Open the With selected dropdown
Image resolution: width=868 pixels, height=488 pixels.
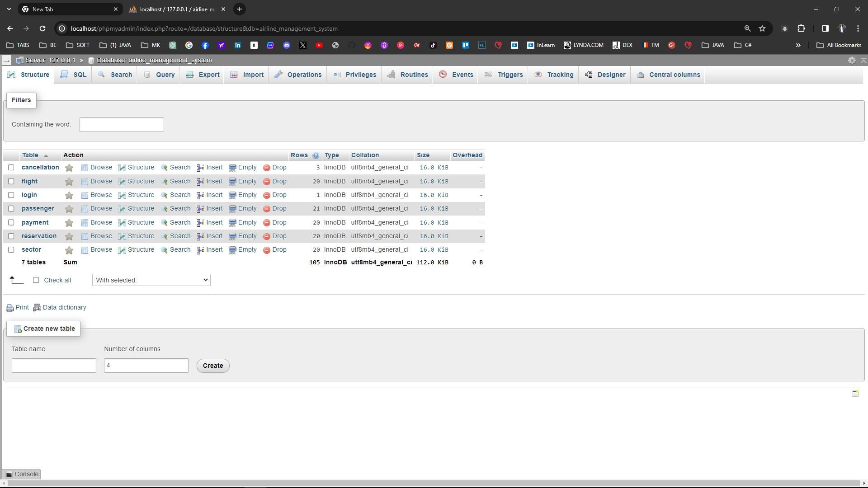tap(151, 280)
